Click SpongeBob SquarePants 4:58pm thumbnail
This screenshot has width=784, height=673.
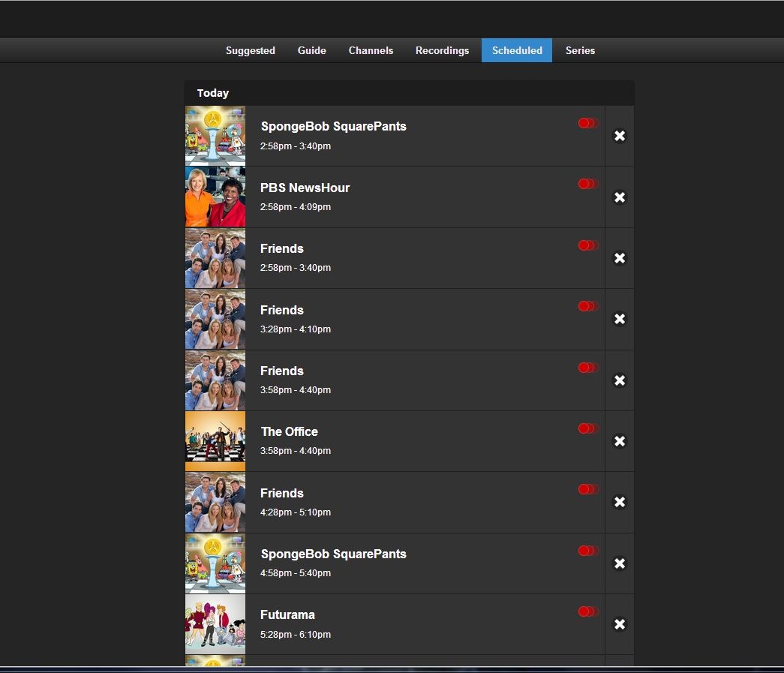pos(215,563)
